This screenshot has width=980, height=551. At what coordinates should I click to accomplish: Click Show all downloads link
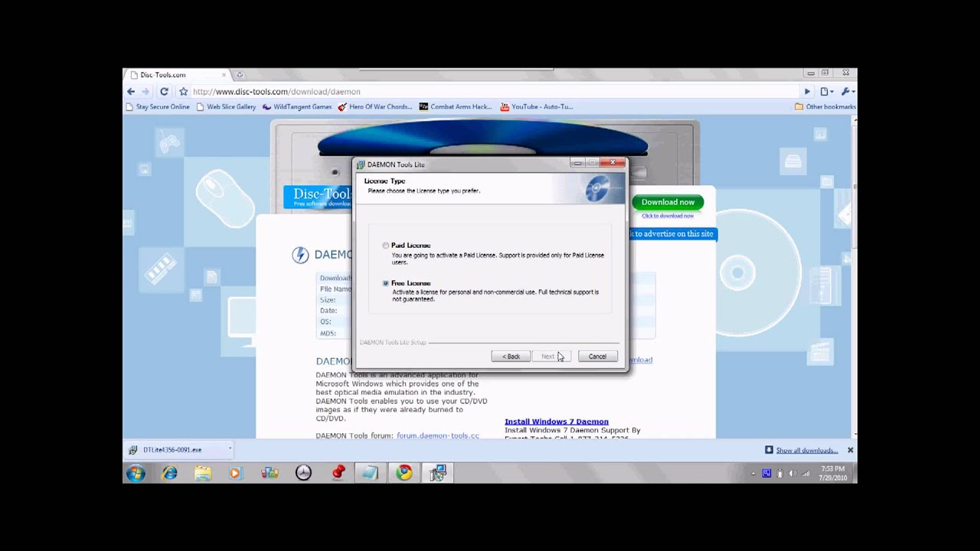coord(807,450)
